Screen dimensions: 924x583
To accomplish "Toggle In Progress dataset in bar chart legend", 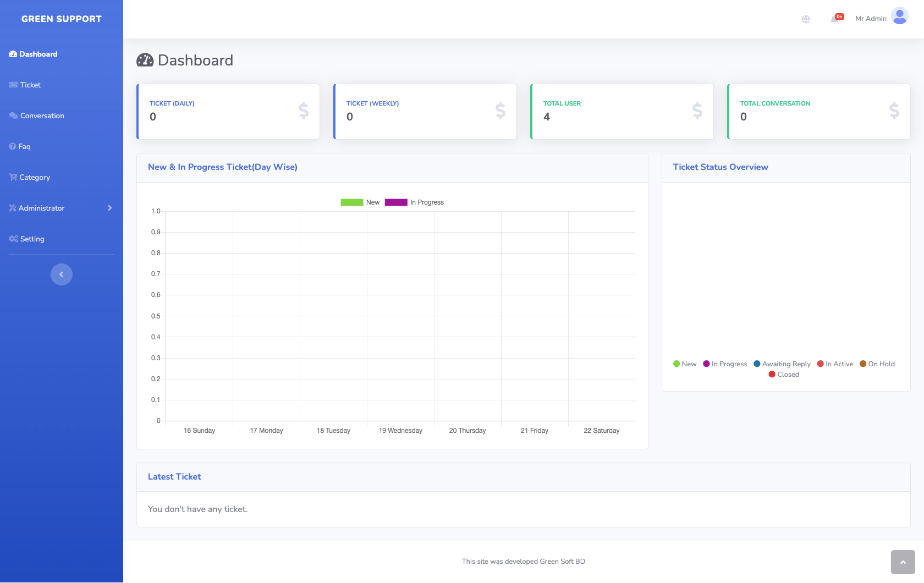I will pos(396,202).
